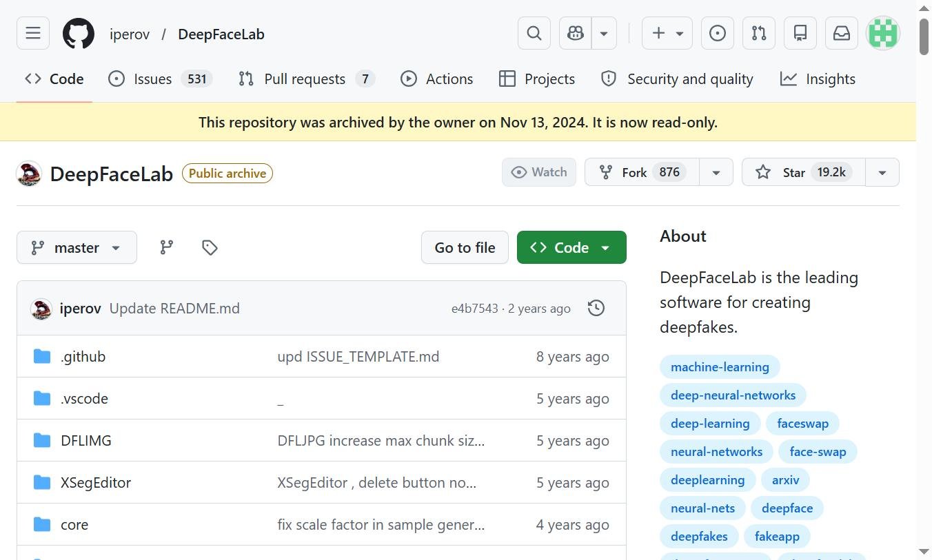Screen dimensions: 932x560
Task: View tags using the tag icon
Action: pos(210,247)
